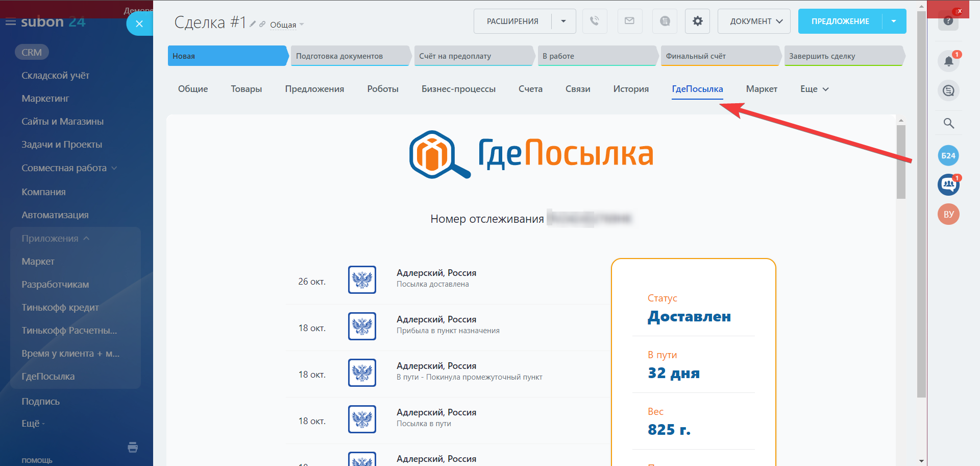Image resolution: width=980 pixels, height=466 pixels.
Task: Click the printer icon in sidebar
Action: 133,448
